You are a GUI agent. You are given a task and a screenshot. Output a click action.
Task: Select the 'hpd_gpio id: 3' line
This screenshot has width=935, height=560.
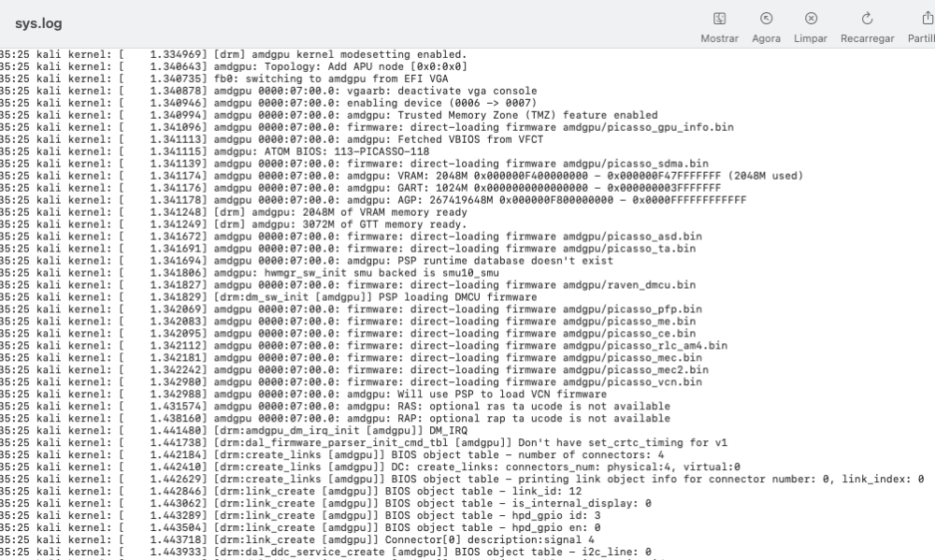coord(300,515)
